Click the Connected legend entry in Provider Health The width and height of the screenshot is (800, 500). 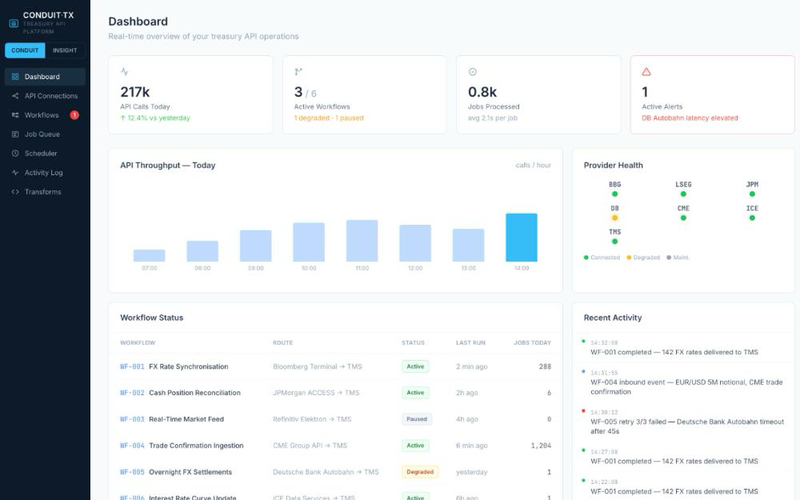pyautogui.click(x=602, y=258)
